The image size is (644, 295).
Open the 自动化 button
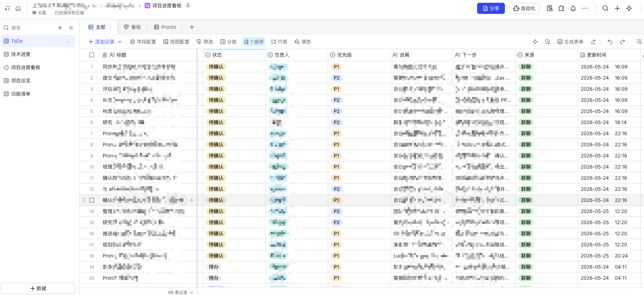pyautogui.click(x=524, y=8)
